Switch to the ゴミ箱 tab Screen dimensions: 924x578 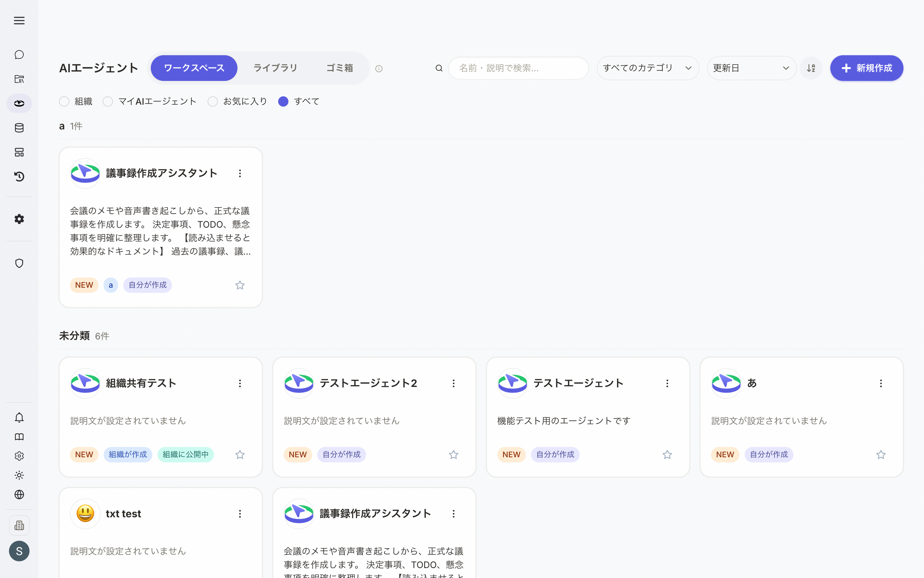(339, 68)
